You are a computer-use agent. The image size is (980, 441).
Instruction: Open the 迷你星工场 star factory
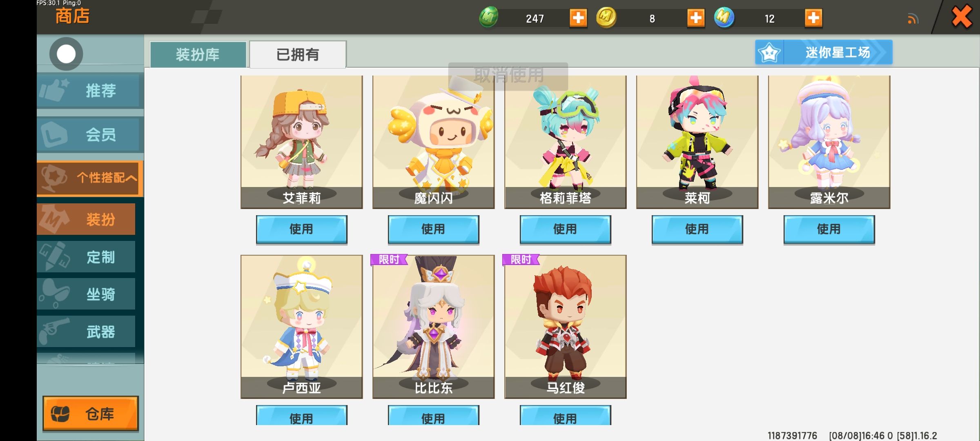click(x=824, y=52)
